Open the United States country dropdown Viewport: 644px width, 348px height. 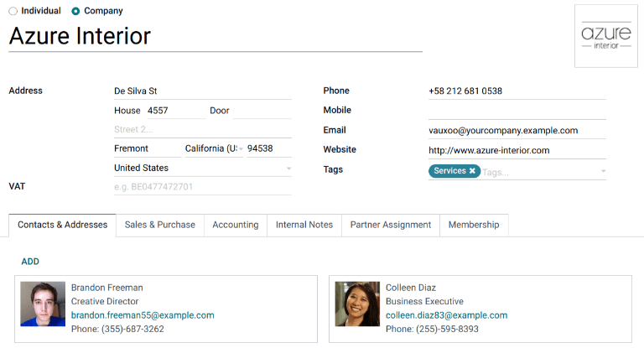(x=288, y=169)
